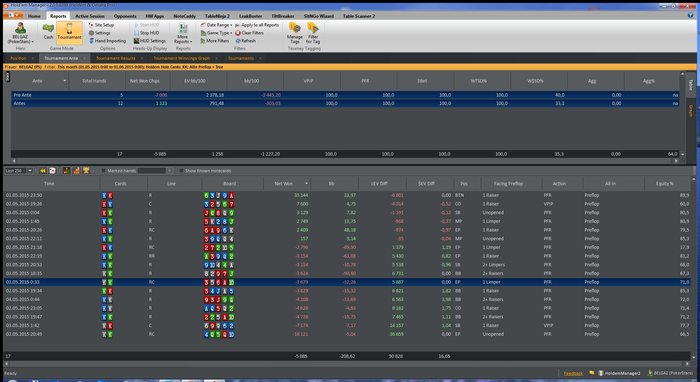Viewport: 700px width, 382px height.
Task: Open the Ante column dropdown arrow
Action: 65,81
